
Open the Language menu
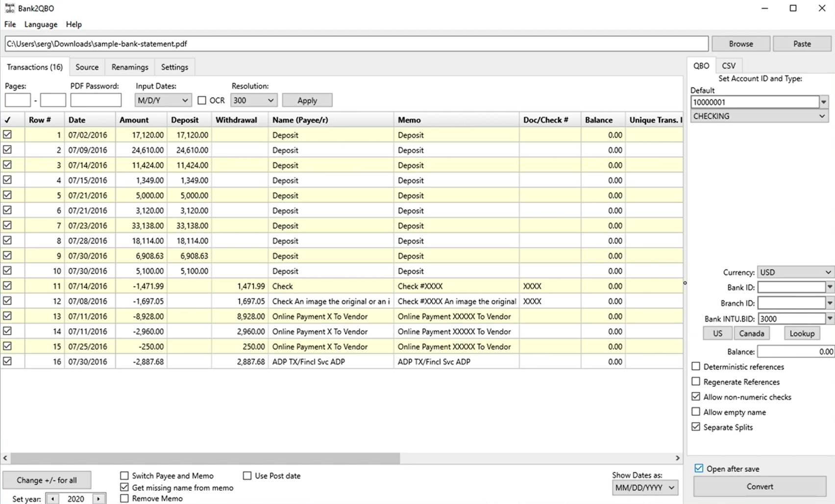point(41,24)
